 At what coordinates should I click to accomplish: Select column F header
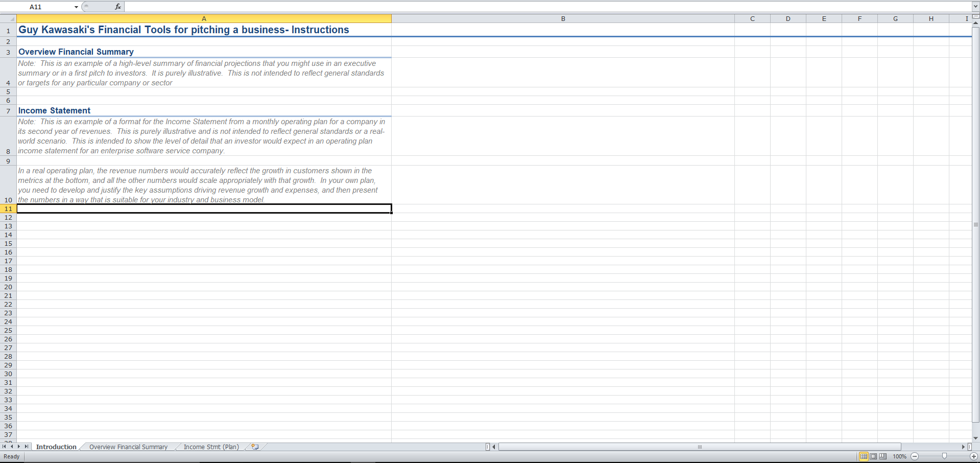pos(859,19)
